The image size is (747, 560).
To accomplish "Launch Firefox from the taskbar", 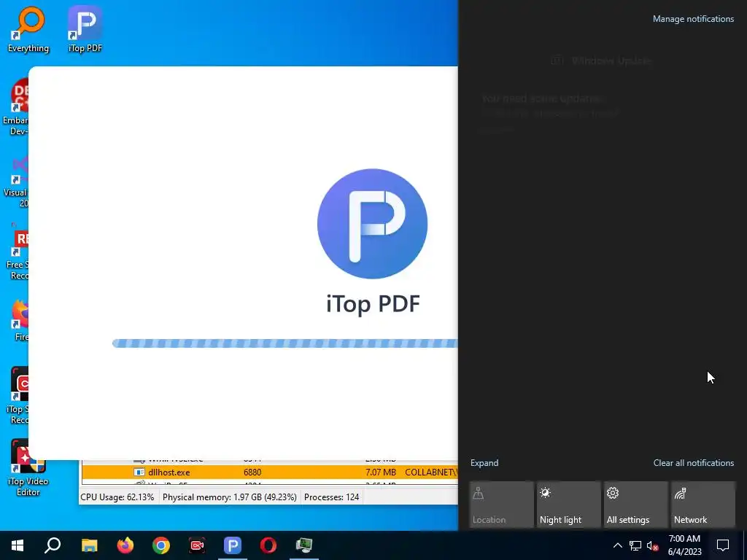I will (x=125, y=545).
